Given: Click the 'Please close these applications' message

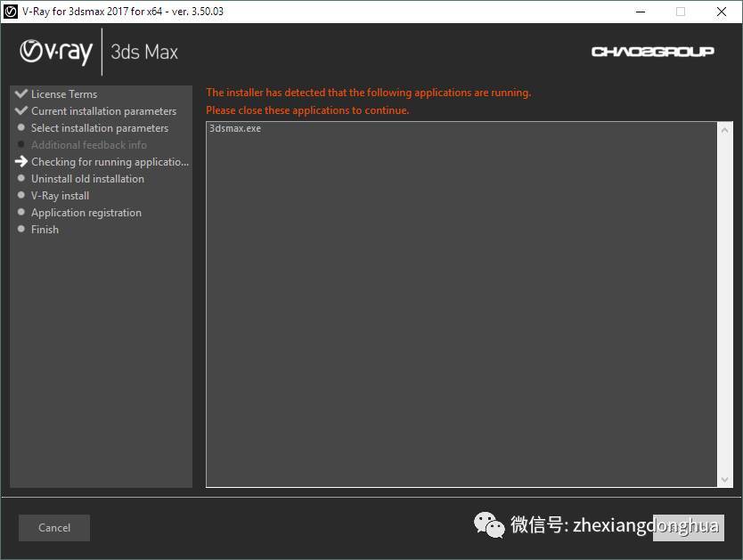Looking at the screenshot, I should pyautogui.click(x=307, y=110).
